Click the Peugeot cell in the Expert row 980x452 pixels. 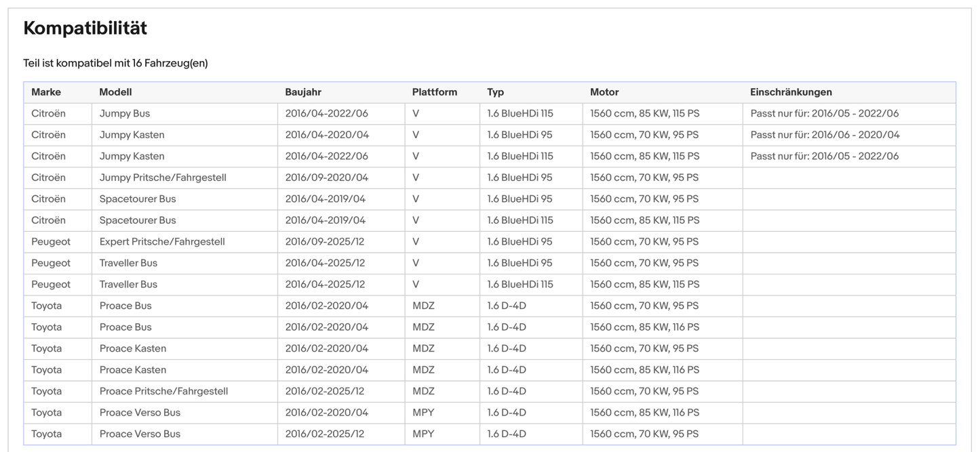pos(51,242)
